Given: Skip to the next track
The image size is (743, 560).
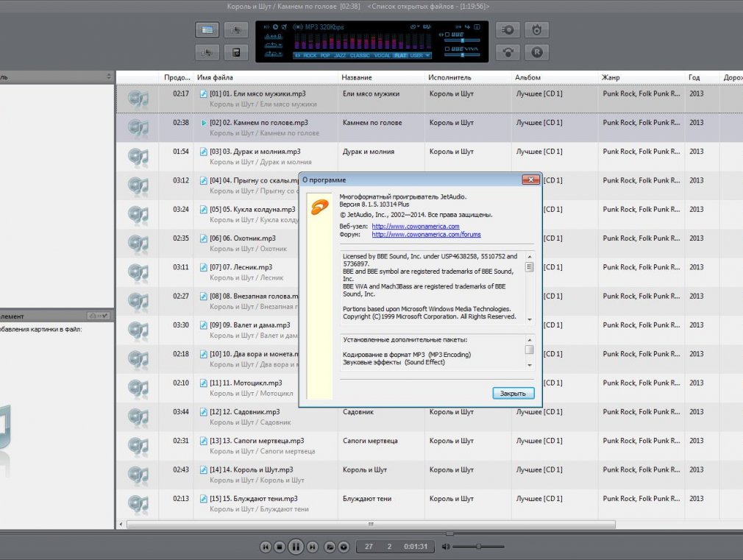Looking at the screenshot, I should [312, 547].
